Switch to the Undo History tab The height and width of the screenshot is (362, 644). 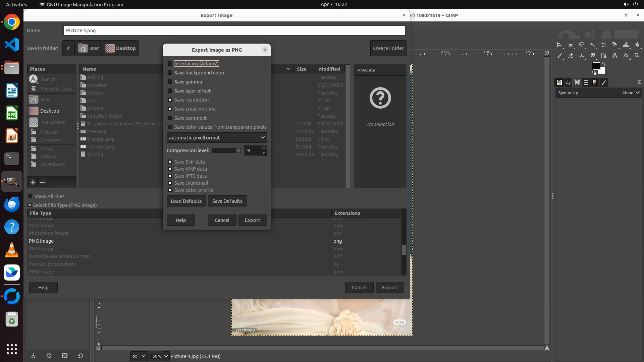568,82
